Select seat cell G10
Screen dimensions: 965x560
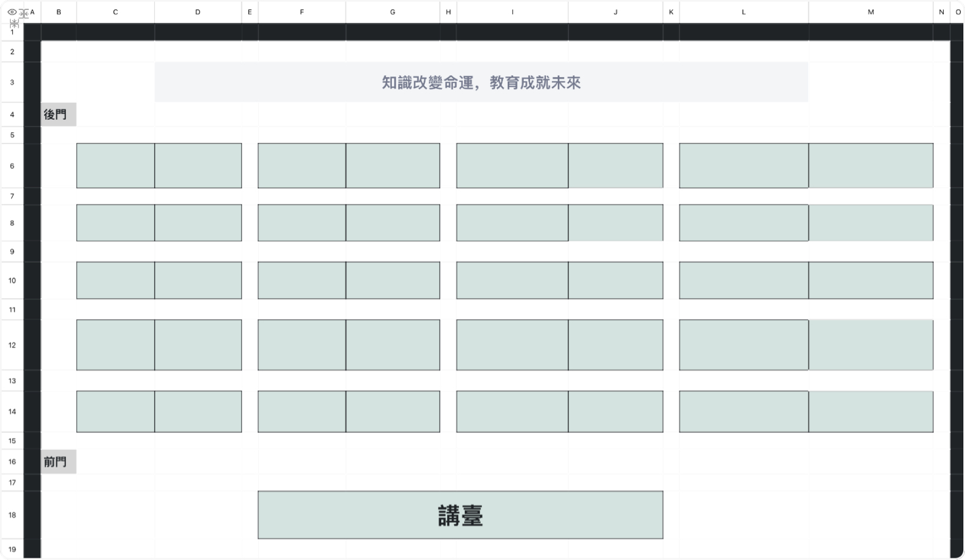pyautogui.click(x=392, y=281)
